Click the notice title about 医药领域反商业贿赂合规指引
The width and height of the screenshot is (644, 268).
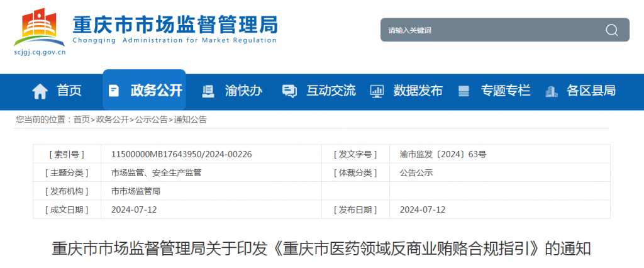pyautogui.click(x=321, y=249)
